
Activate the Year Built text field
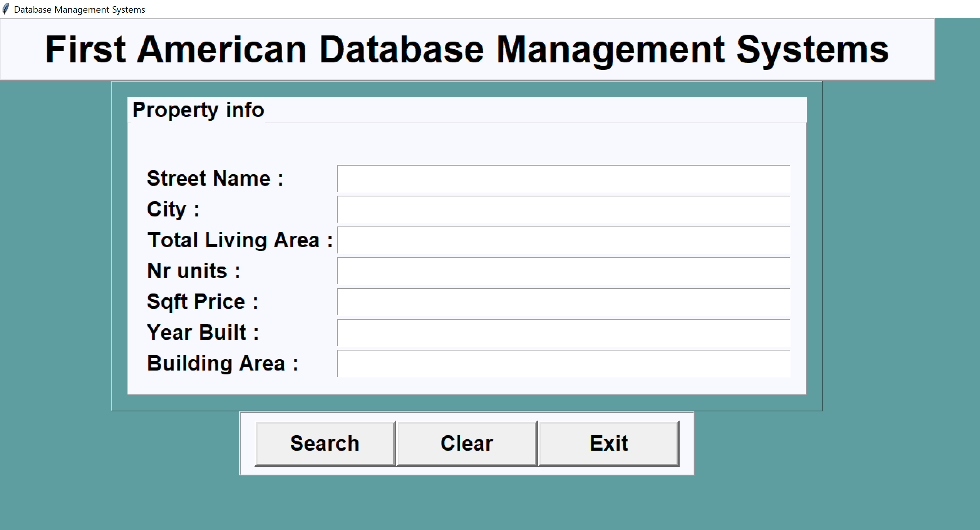[564, 333]
